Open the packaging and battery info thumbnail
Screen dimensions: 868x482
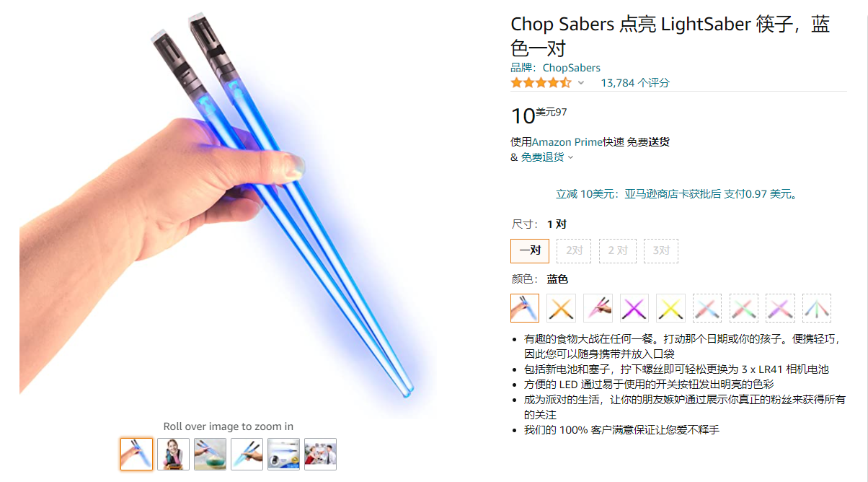tap(283, 454)
